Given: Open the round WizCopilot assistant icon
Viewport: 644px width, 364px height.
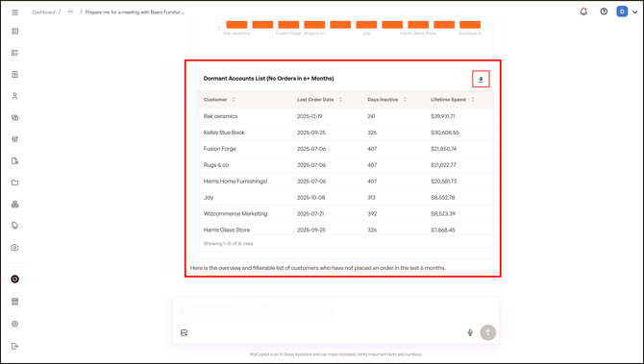Looking at the screenshot, I should coord(14,279).
